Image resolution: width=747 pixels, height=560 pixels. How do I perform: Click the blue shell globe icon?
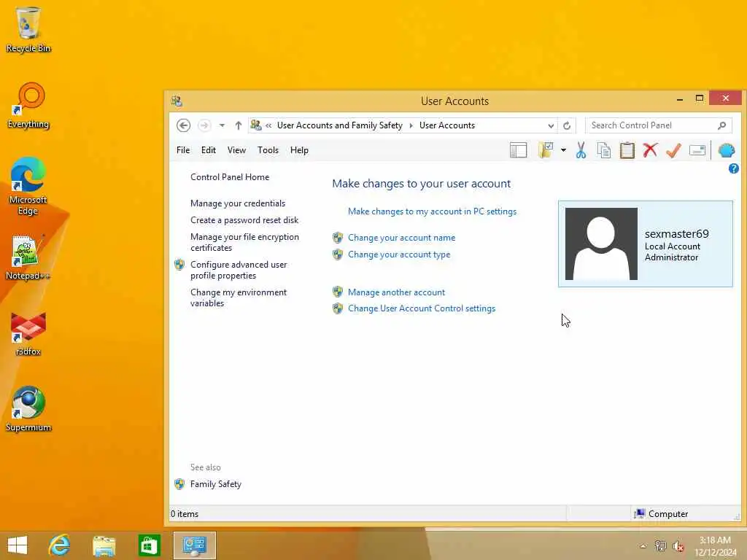727,150
